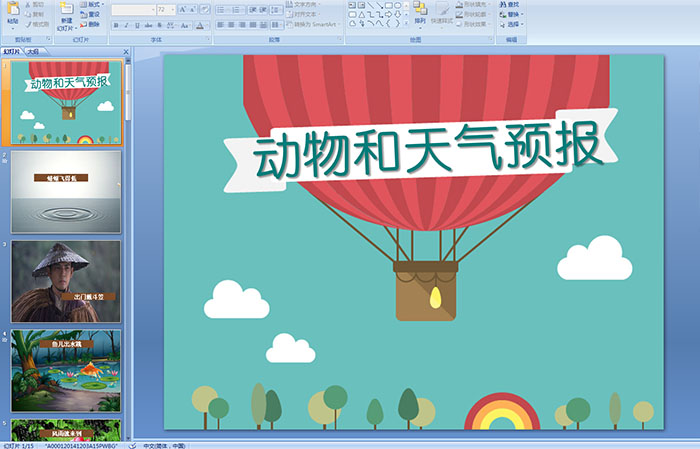The width and height of the screenshot is (700, 449).
Task: Open the Select (选择) dropdown
Action: [512, 24]
